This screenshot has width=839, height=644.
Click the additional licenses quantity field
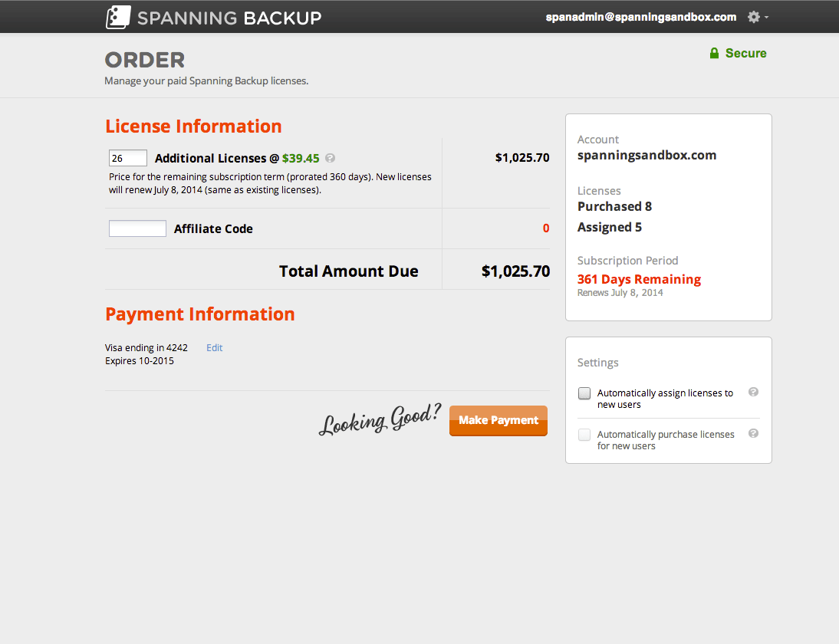pos(128,158)
